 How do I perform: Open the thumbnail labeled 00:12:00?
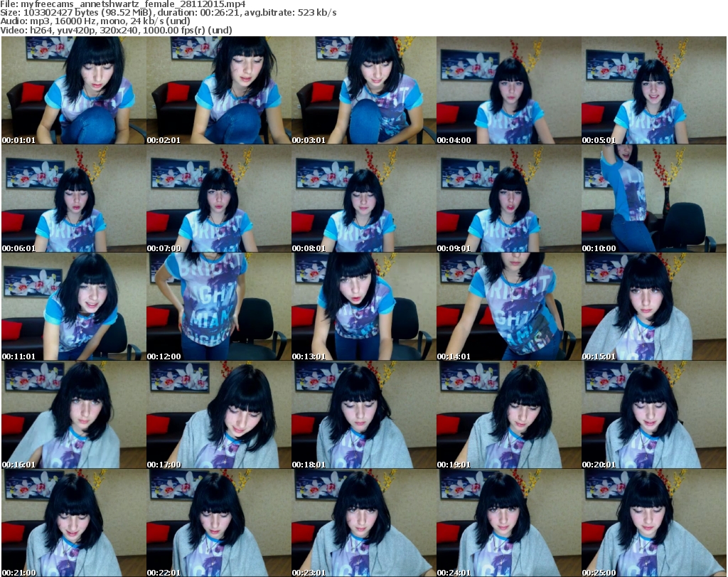click(219, 307)
